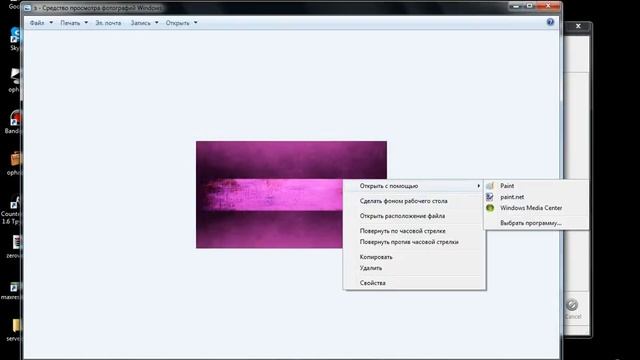Viewport: 640px width, 360px height.
Task: Click the Cancel icon in the background window
Action: click(572, 305)
